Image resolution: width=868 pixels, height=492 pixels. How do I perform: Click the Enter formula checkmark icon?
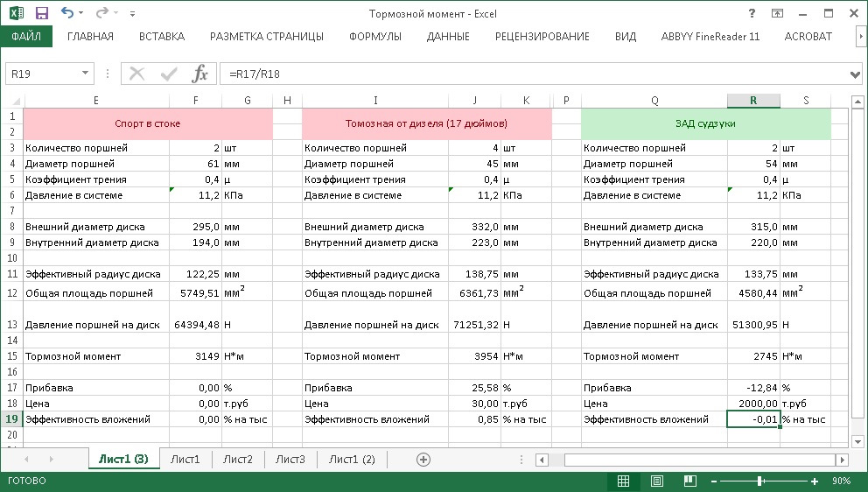(x=168, y=74)
